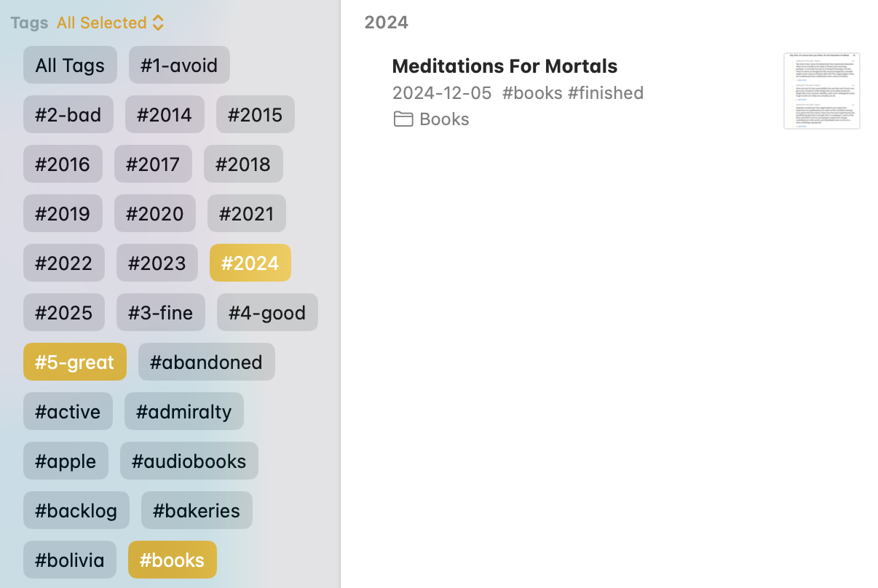This screenshot has width=878, height=588.
Task: Select the #apple tag filter
Action: tap(66, 461)
